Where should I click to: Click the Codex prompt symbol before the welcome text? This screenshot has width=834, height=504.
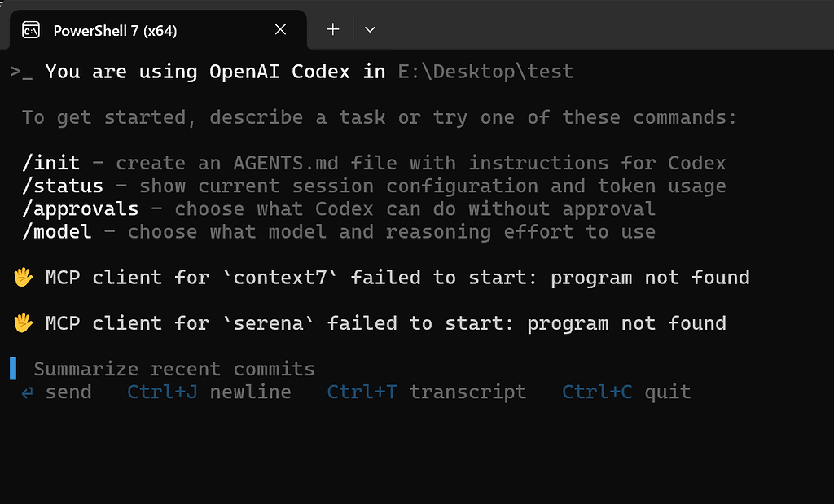[x=21, y=72]
